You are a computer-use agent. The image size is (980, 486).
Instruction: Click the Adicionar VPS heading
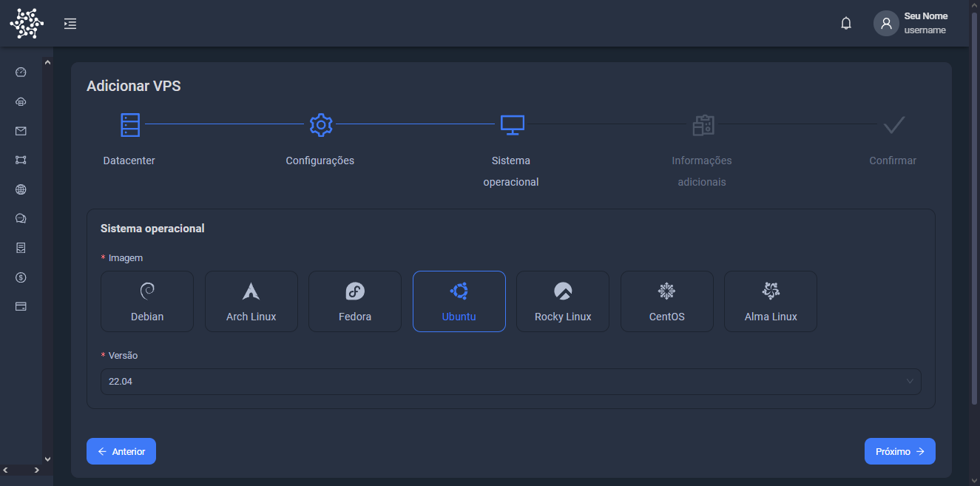(x=134, y=86)
